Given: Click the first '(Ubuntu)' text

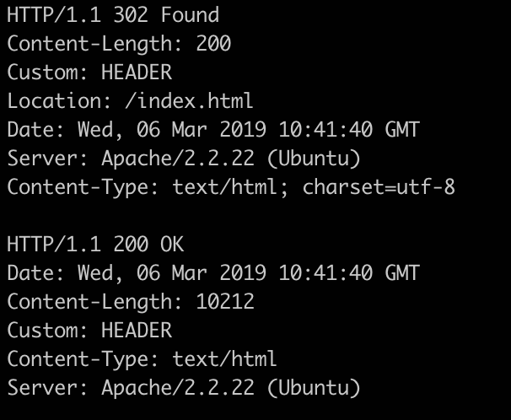Looking at the screenshot, I should click(314, 159).
